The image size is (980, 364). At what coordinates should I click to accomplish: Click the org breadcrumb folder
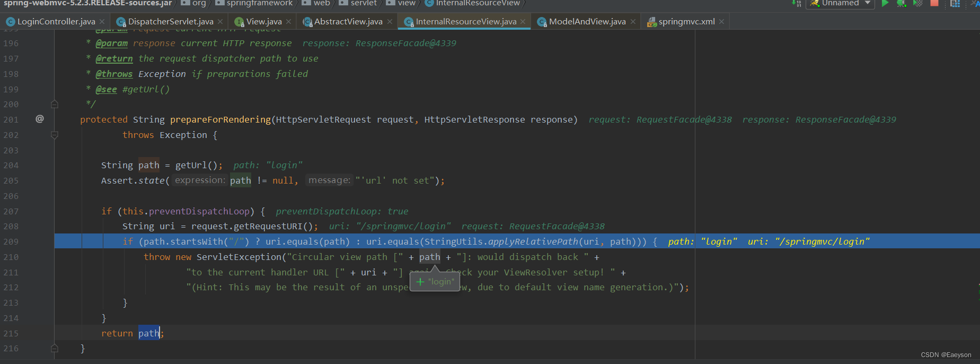point(193,3)
